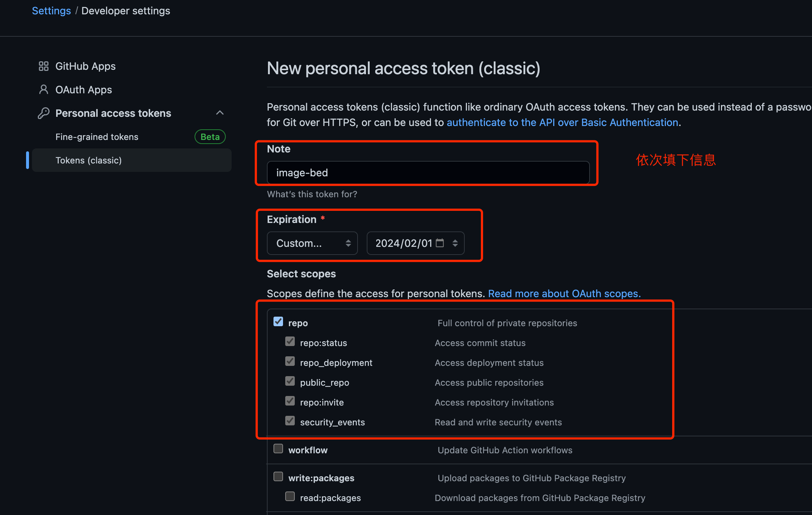Open the calendar picker icon in date field
The width and height of the screenshot is (812, 515).
pos(440,243)
